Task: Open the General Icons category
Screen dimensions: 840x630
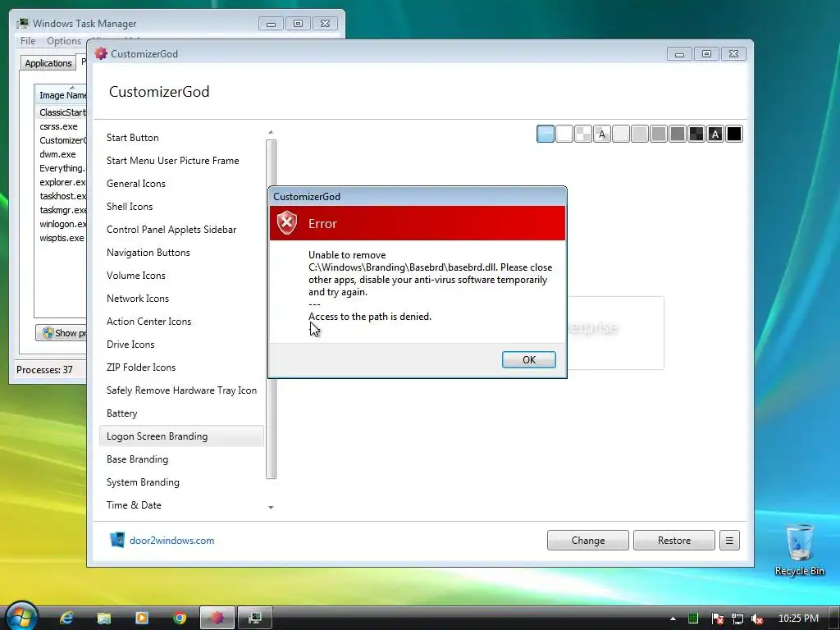Action: (181, 184)
